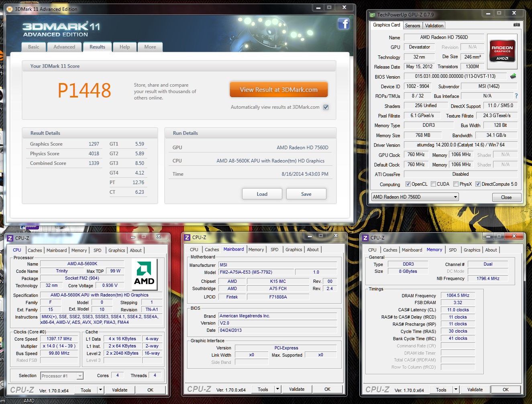This screenshot has height=404, width=532.
Task: Click the Physics Score value 4018
Action: (94, 154)
